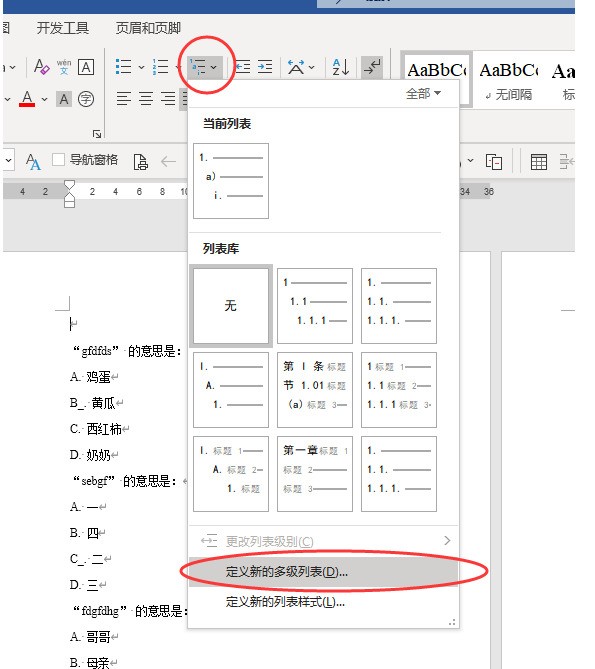The width and height of the screenshot is (595, 669).
Task: Open the 页眉和页脚 ribbon tab
Action: click(148, 28)
